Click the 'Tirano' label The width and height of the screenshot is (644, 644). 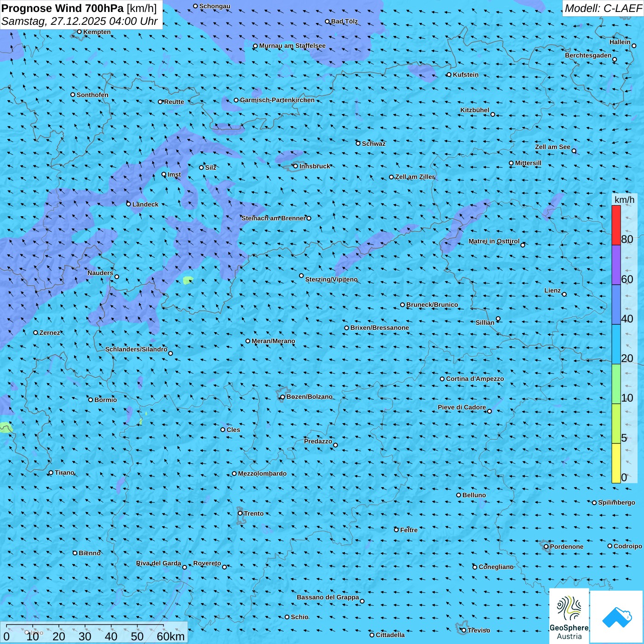[64, 472]
